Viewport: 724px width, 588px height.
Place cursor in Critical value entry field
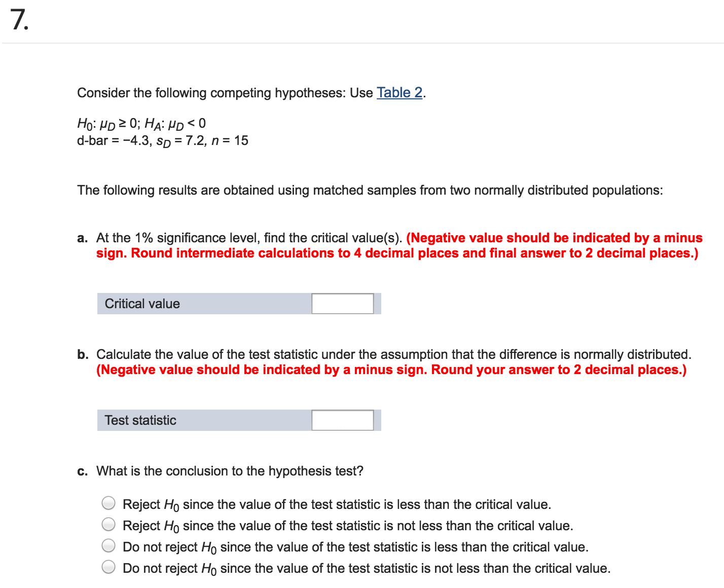(x=342, y=303)
